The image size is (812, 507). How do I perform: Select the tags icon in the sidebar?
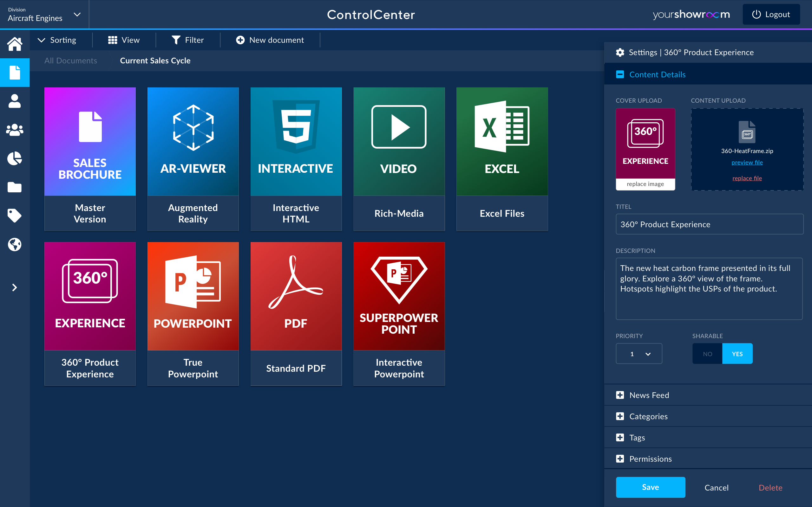(15, 216)
